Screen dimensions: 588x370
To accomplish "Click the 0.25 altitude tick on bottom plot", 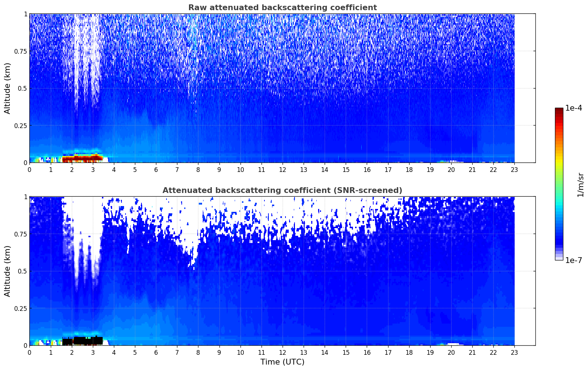I will [21, 308].
